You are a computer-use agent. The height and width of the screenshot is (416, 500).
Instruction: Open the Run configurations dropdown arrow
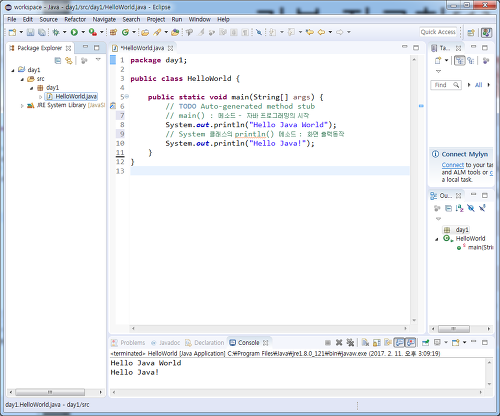(83, 32)
